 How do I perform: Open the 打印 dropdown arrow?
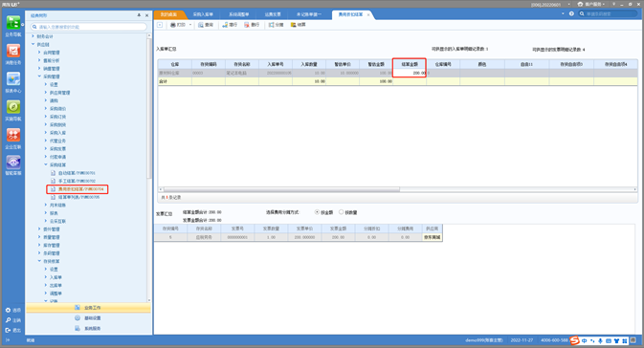click(x=190, y=25)
